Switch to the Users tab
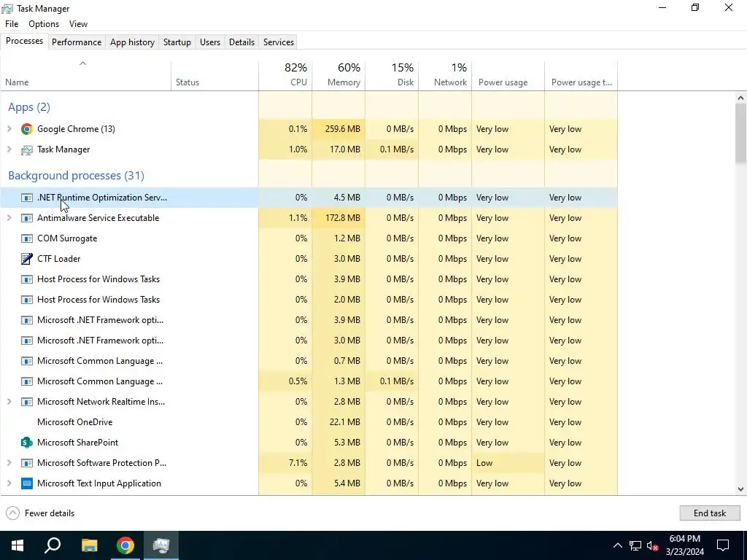The height and width of the screenshot is (560, 747). coord(210,42)
